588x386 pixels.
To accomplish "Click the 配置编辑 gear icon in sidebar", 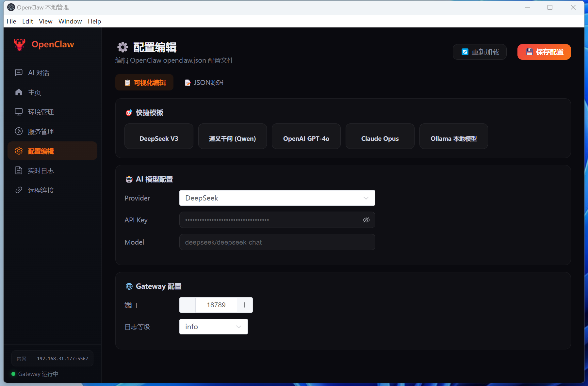I will click(x=19, y=151).
